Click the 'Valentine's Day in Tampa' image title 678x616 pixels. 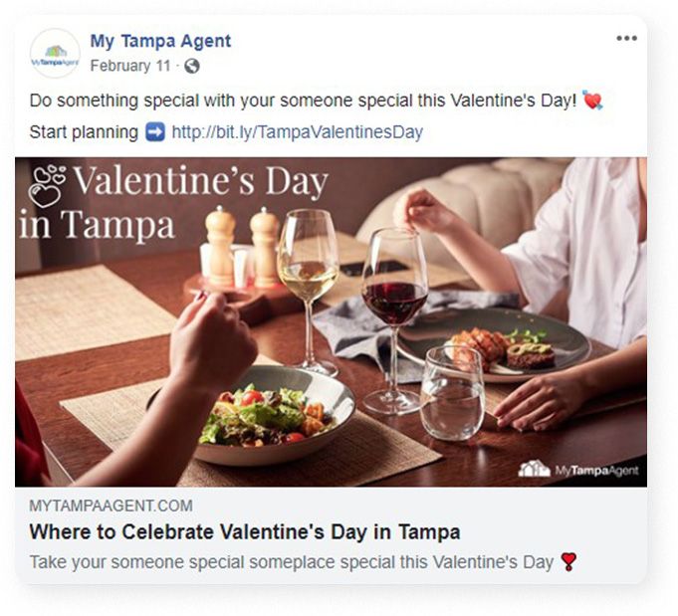(174, 202)
